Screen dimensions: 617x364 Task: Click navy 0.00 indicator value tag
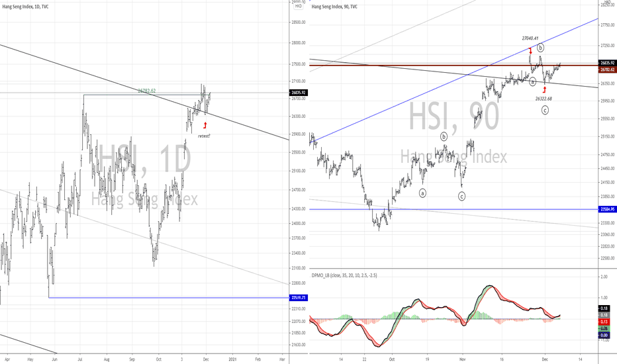tap(604, 336)
